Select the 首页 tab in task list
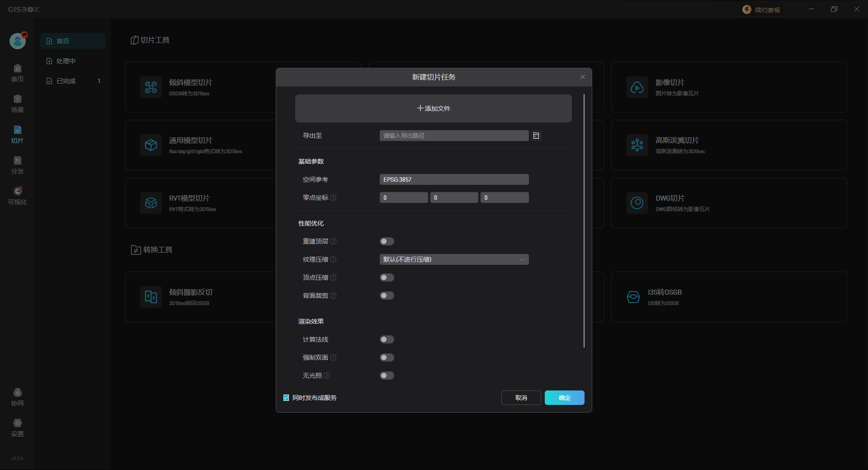 click(72, 41)
